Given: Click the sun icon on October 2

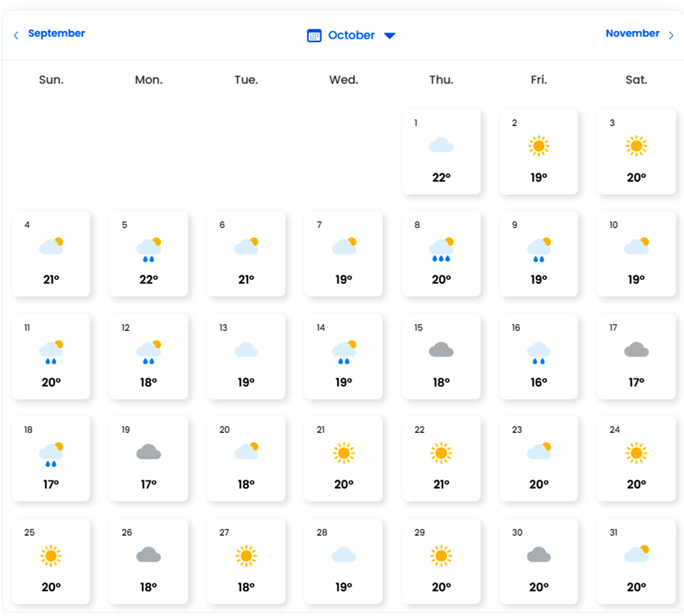Looking at the screenshot, I should tap(539, 146).
